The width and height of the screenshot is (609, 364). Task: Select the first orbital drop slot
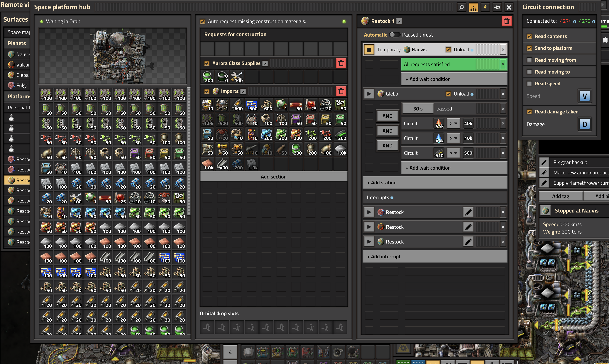point(207,327)
